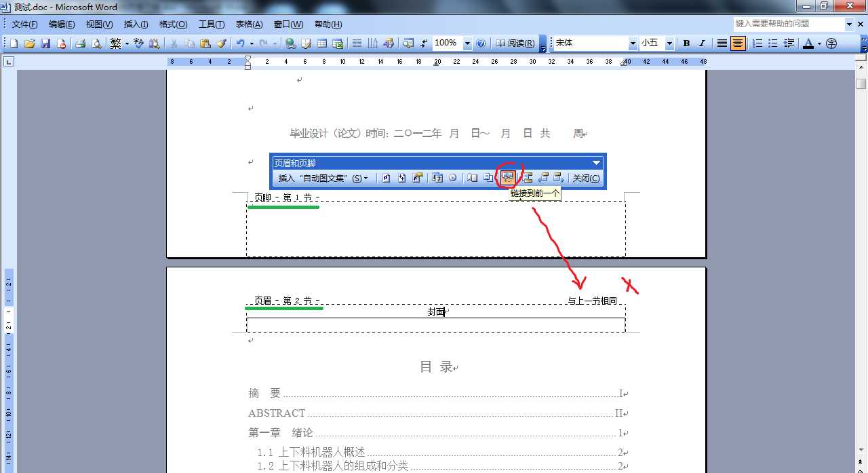
Task: Show next header or footer
Action: (559, 178)
